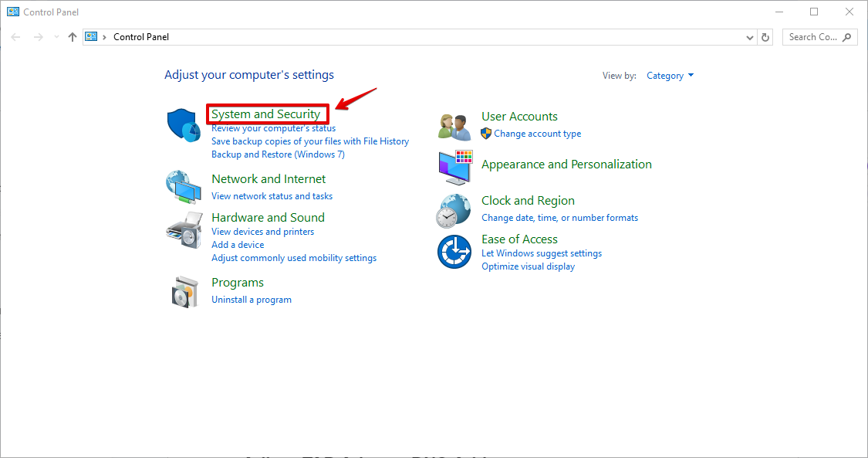Open the address bar history dropdown

(x=751, y=37)
